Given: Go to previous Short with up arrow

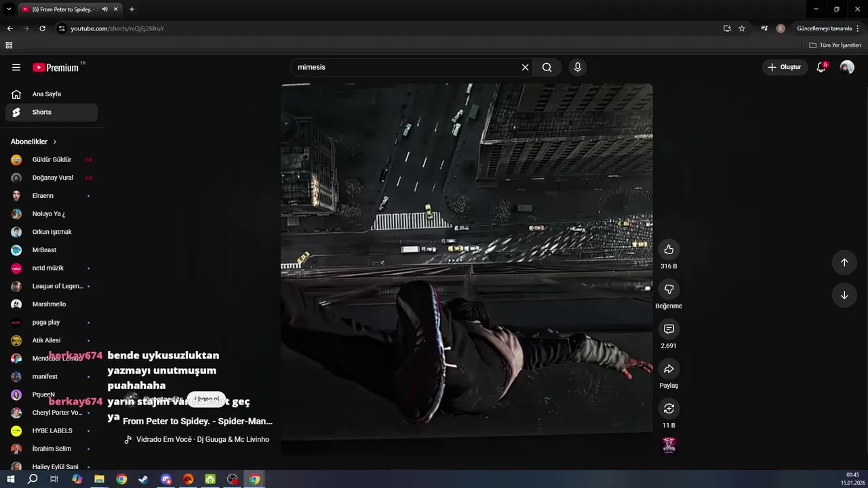Looking at the screenshot, I should (844, 262).
